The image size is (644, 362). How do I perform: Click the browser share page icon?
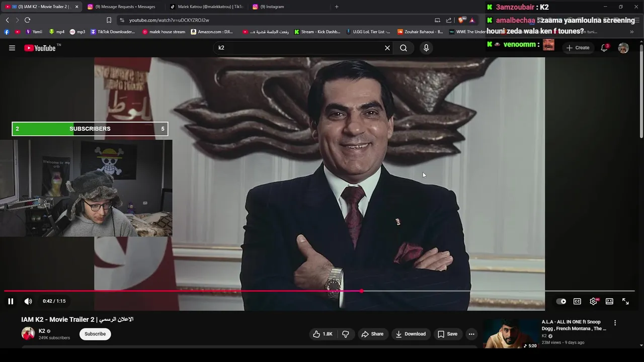coord(449,20)
